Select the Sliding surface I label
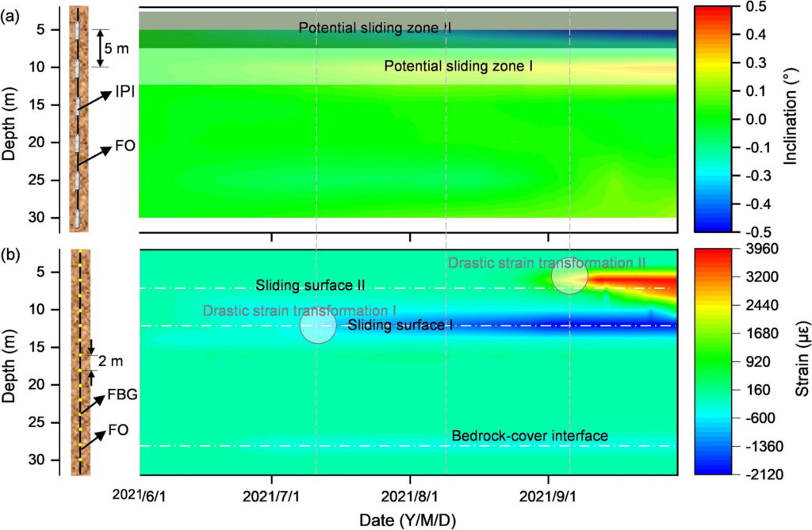The image size is (812, 530). pyautogui.click(x=400, y=325)
